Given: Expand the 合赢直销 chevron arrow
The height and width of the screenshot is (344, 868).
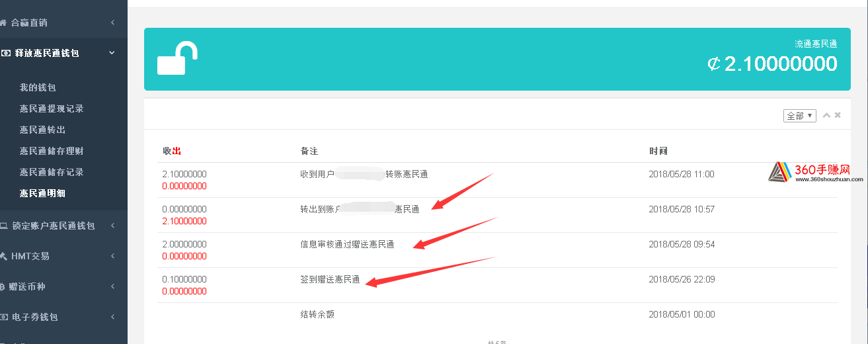Looking at the screenshot, I should click(x=112, y=22).
